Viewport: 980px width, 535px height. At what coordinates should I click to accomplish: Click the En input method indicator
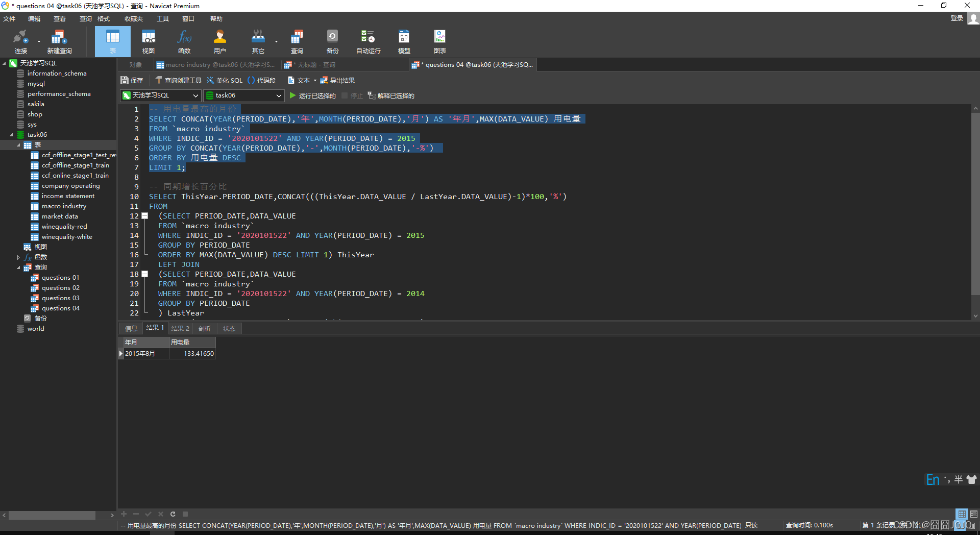tap(933, 480)
